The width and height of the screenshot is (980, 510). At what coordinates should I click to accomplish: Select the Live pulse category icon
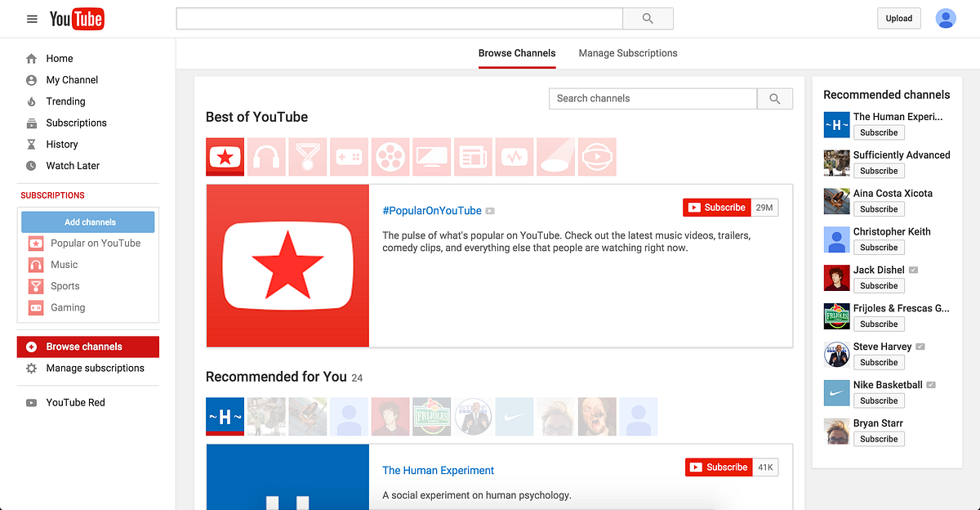tap(514, 157)
